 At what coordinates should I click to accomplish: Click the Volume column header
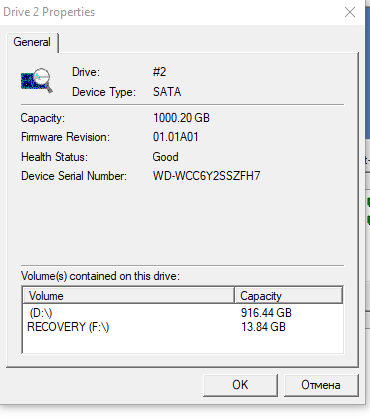tap(129, 296)
